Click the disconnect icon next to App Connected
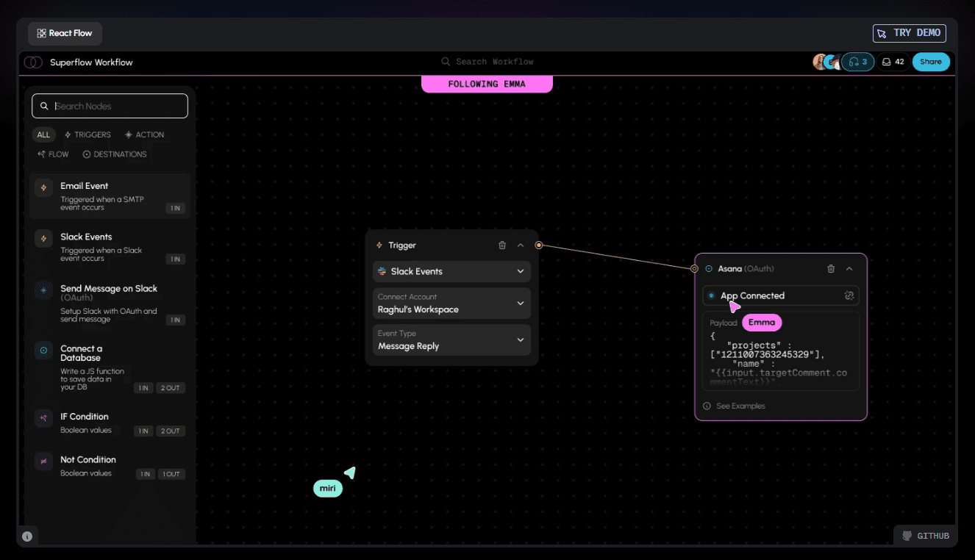The image size is (975, 560). point(849,295)
